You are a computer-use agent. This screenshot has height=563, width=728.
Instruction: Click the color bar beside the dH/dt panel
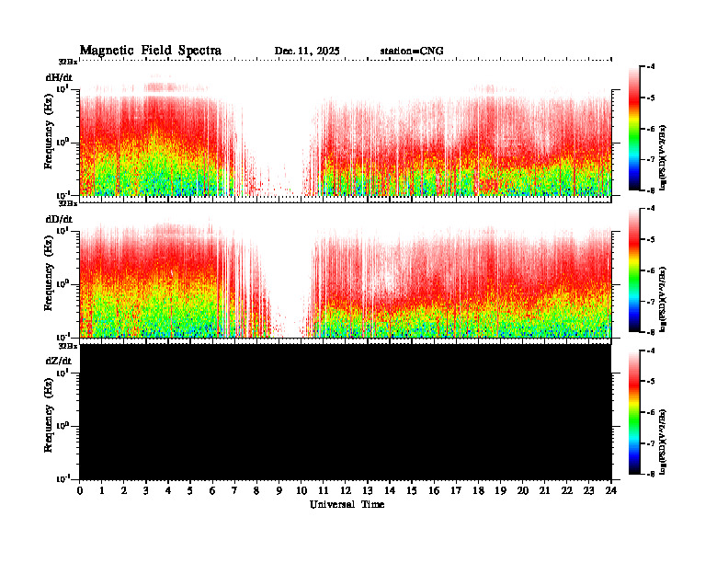tap(634, 129)
